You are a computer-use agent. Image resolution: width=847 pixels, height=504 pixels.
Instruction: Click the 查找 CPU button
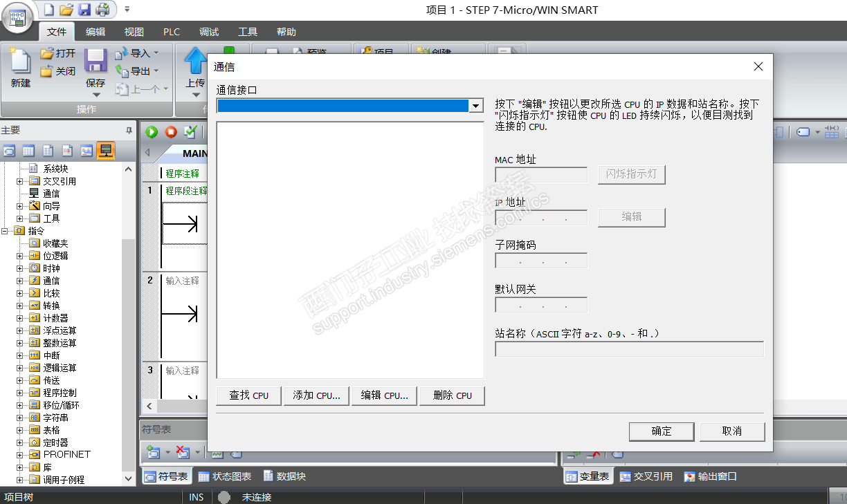[249, 395]
